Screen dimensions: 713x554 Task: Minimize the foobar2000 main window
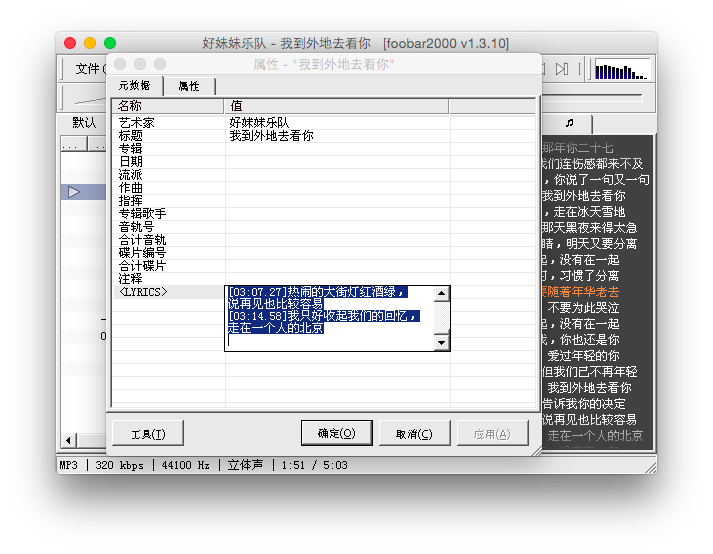[90, 43]
